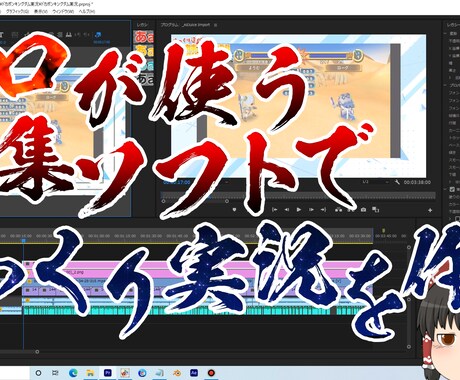
Task: Open Task View on the taskbar
Action: coord(55,373)
